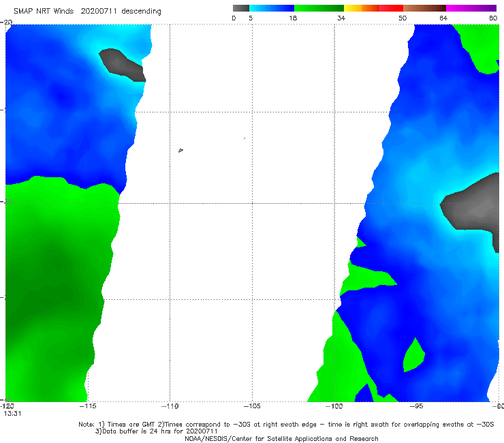Image resolution: width=504 pixels, height=443 pixels.
Task: Click the '18' label under the color scale
Action: [292, 18]
